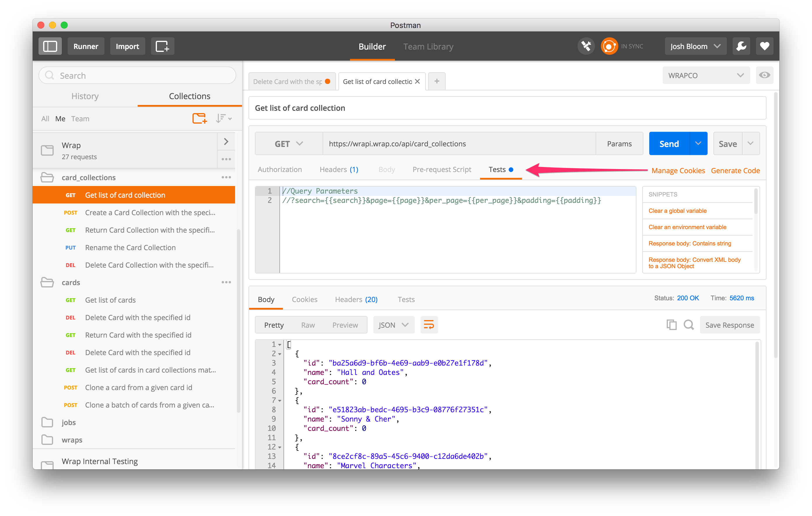Expand the Wrap collection side arrow
This screenshot has height=516, width=812.
[x=226, y=142]
